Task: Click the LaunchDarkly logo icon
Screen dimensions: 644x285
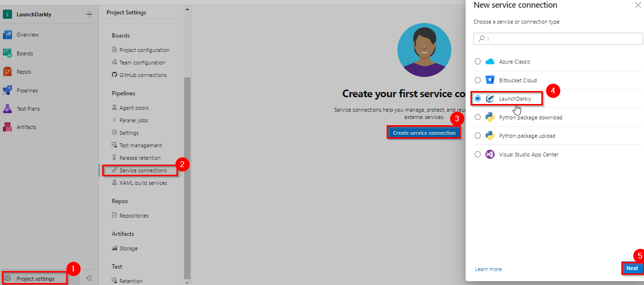Action: pos(490,99)
